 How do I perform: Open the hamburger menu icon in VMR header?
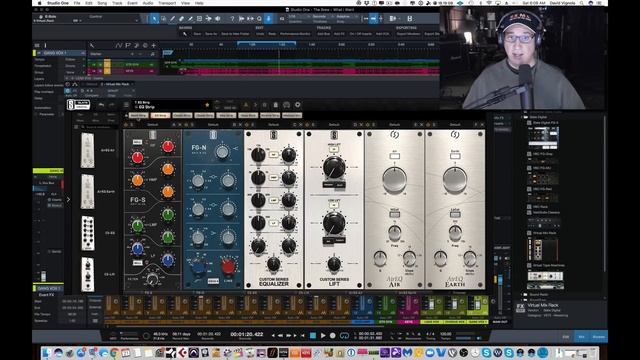[x=126, y=105]
